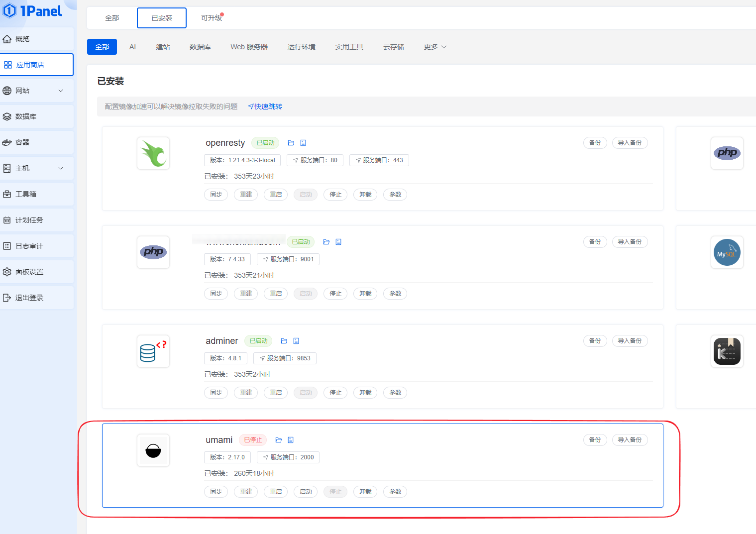
Task: Open 数据库 in the left sidebar
Action: tap(37, 116)
